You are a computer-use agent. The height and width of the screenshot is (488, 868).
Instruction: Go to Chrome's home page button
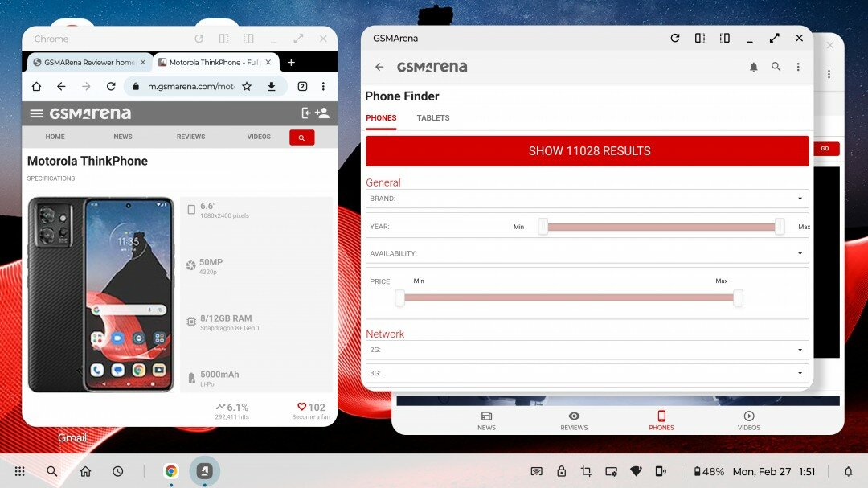coord(36,86)
